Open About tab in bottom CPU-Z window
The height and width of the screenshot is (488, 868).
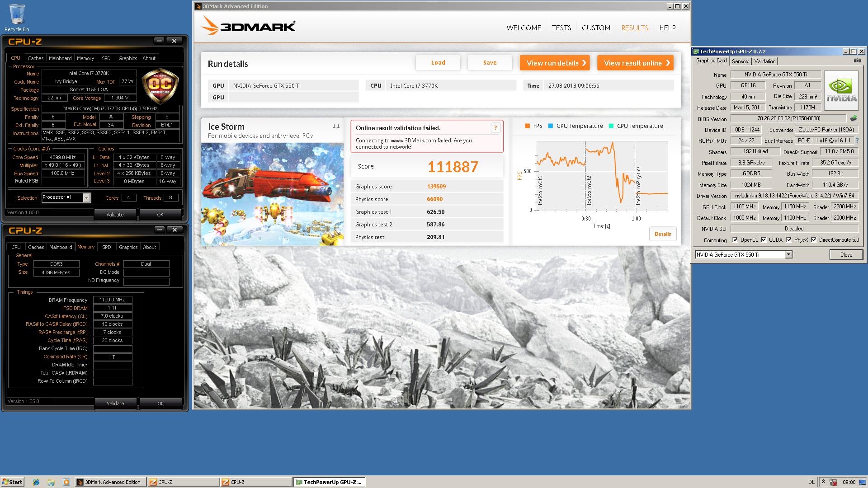pos(149,247)
